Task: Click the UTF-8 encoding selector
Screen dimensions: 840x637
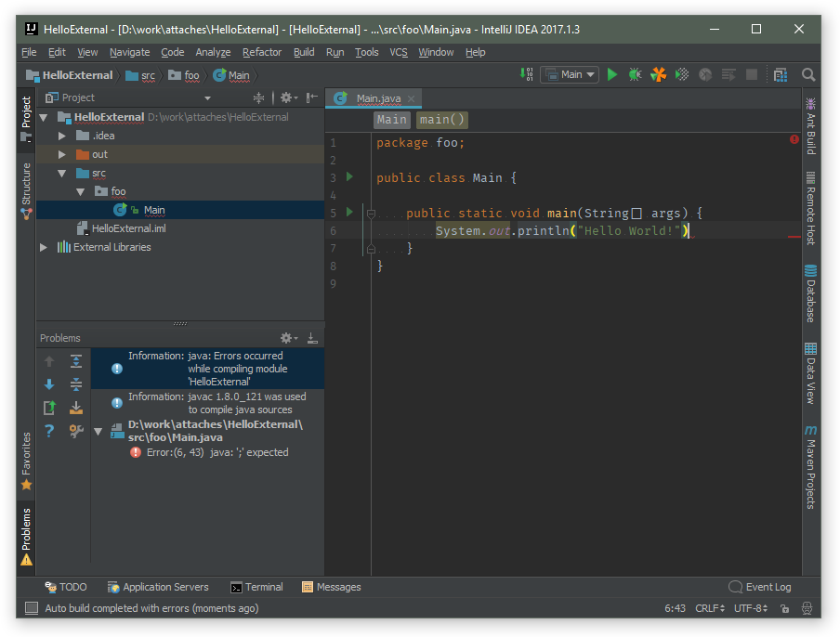Action: coord(751,608)
